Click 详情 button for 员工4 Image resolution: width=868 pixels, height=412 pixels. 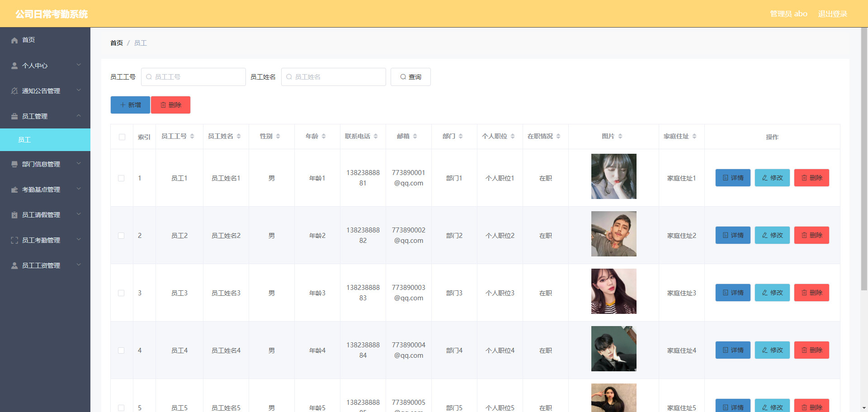[733, 350]
